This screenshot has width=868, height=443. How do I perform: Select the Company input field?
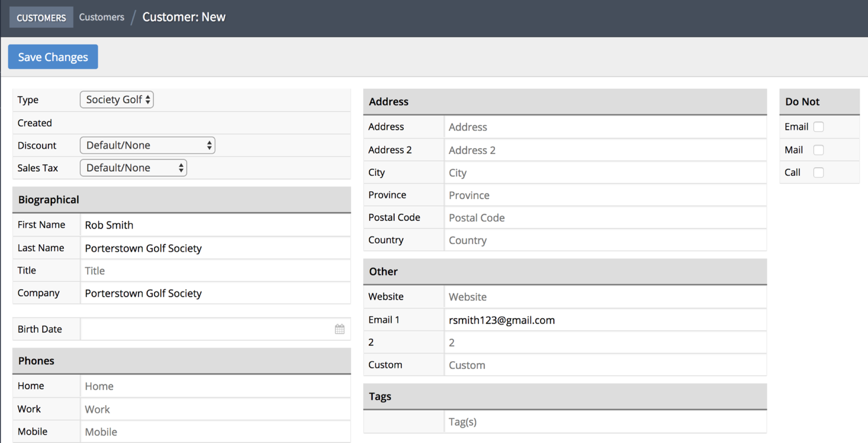coord(215,293)
